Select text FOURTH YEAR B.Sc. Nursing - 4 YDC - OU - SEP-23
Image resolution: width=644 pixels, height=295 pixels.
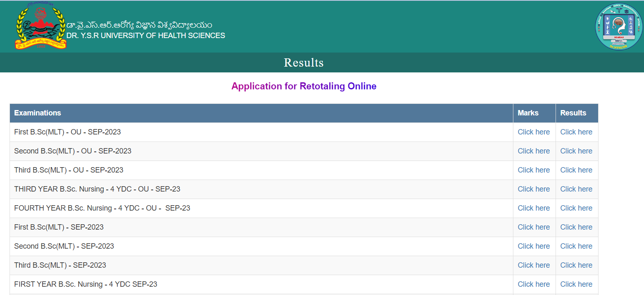(102, 208)
